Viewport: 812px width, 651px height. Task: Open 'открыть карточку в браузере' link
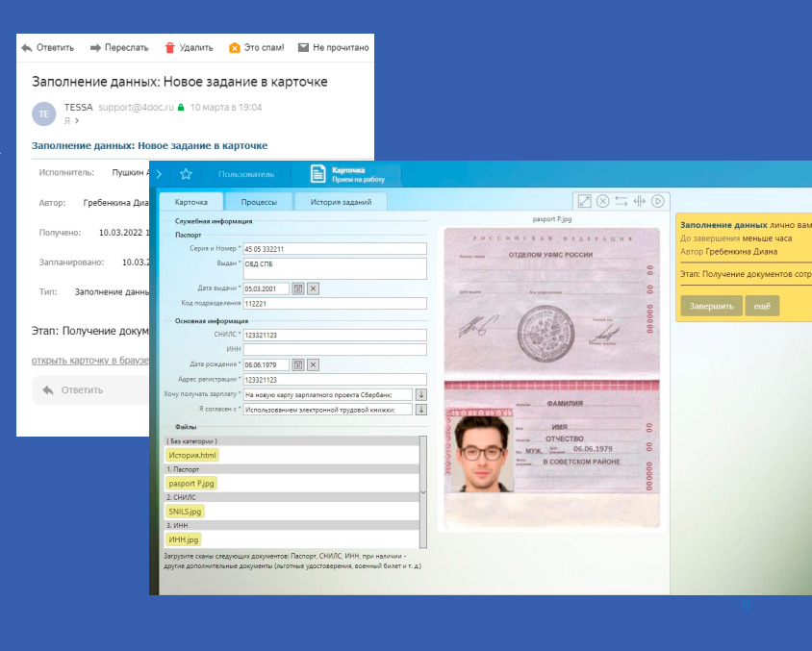[x=89, y=360]
